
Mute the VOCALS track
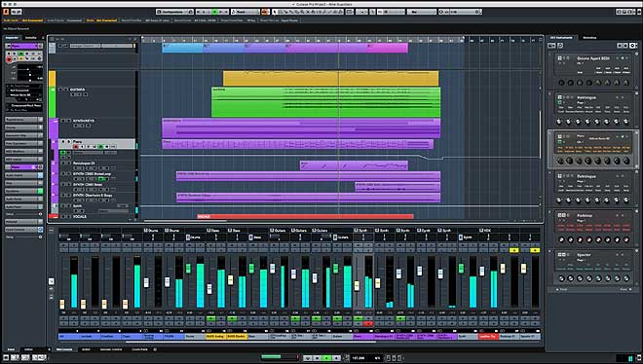click(63, 216)
